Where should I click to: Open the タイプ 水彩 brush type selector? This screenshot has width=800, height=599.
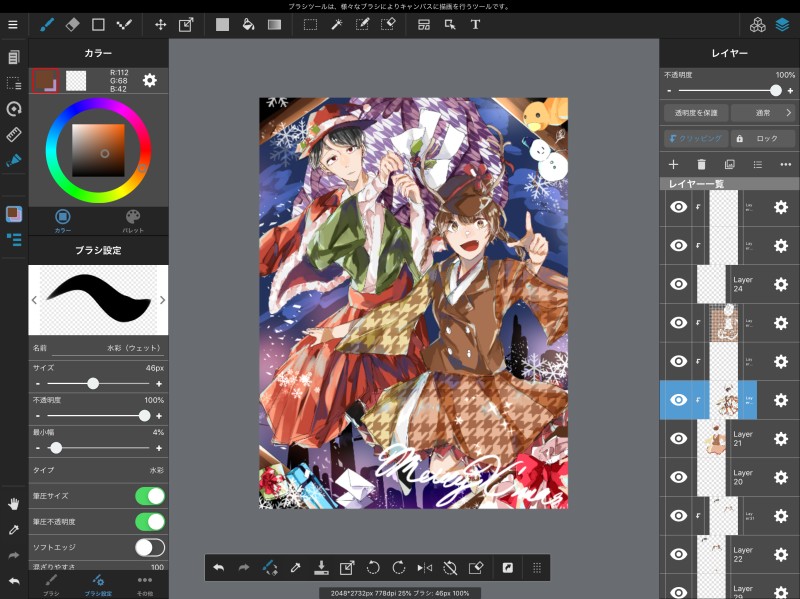pos(98,470)
